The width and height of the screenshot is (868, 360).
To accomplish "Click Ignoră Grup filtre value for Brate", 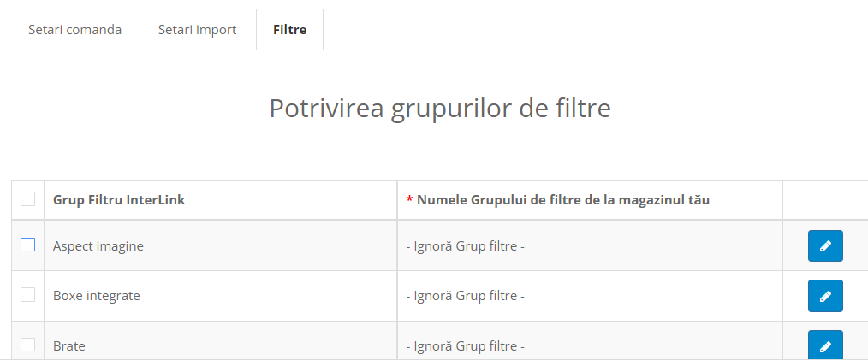I will click(x=465, y=346).
